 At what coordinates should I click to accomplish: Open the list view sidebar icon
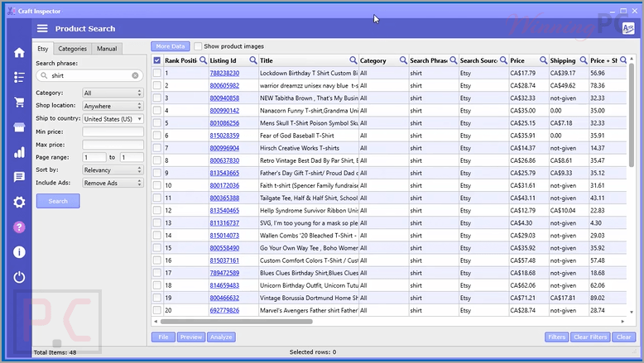click(x=19, y=77)
